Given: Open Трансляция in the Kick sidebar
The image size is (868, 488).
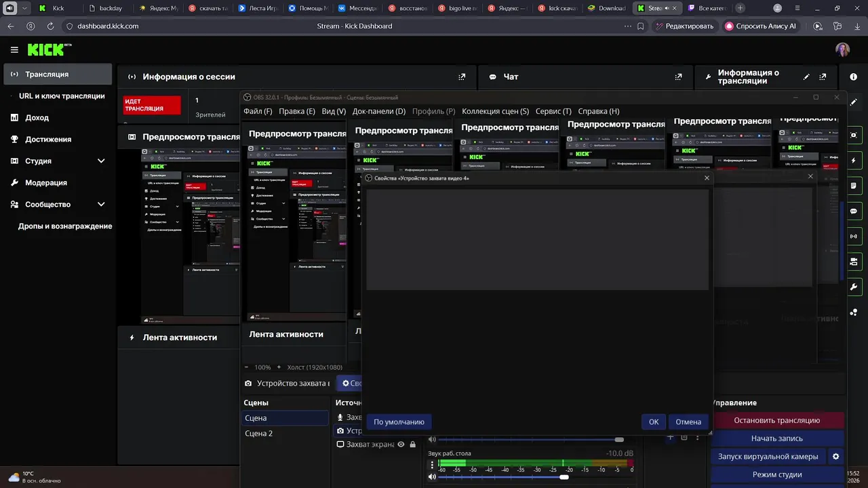Looking at the screenshot, I should (58, 74).
